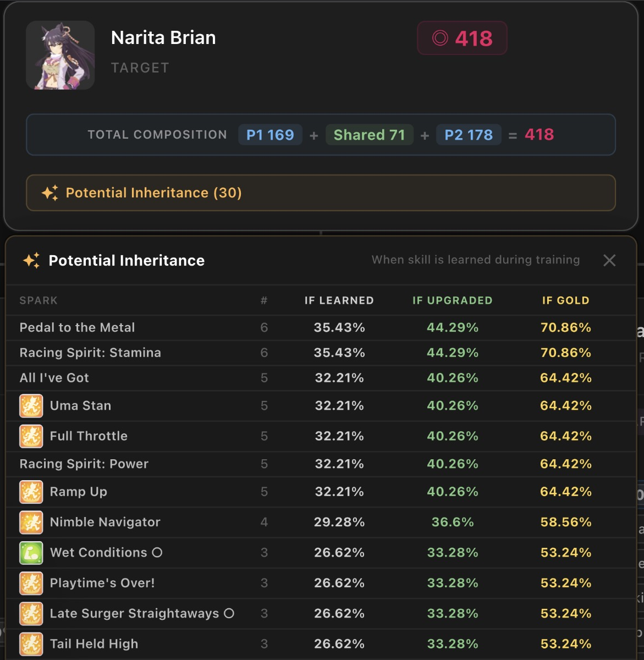Screen dimensions: 644x660
Task: Click the green Wet Conditions skill icon
Action: click(31, 553)
